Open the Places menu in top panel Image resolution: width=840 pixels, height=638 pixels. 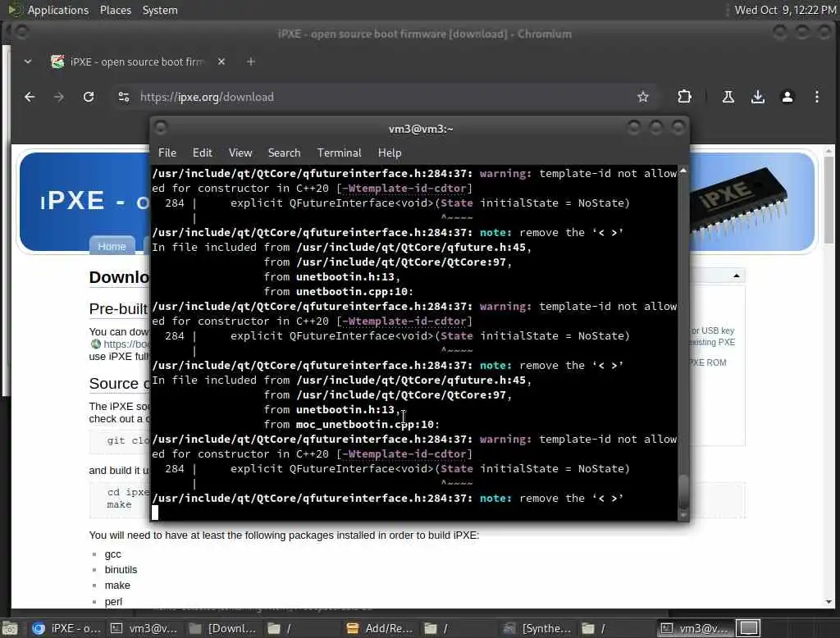115,10
